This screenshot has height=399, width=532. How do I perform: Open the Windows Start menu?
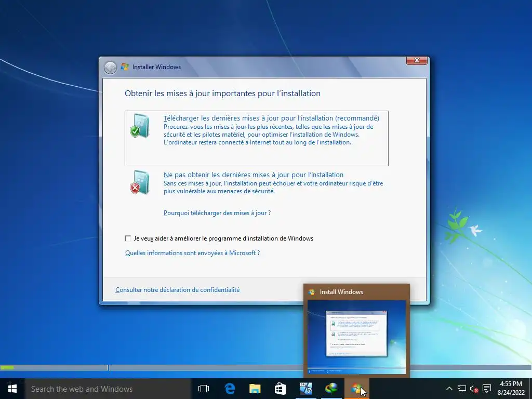click(12, 389)
